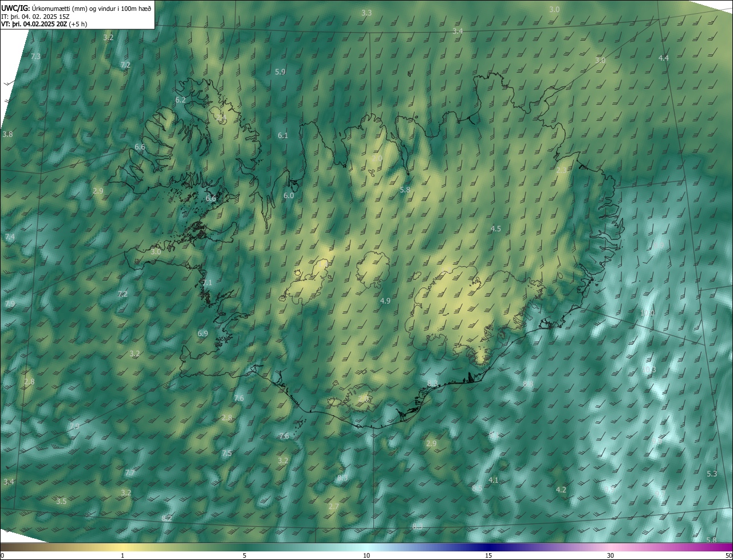The image size is (733, 560).
Task: Click the map value 2.7
Action: coord(333,507)
